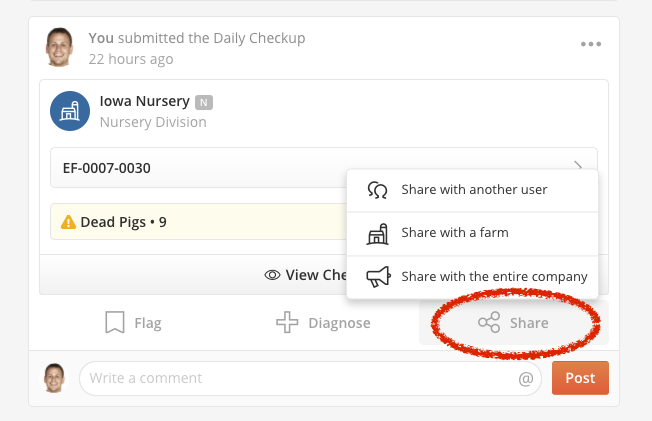Click the Flag bookmark icon
The width and height of the screenshot is (652, 421).
pyautogui.click(x=115, y=322)
